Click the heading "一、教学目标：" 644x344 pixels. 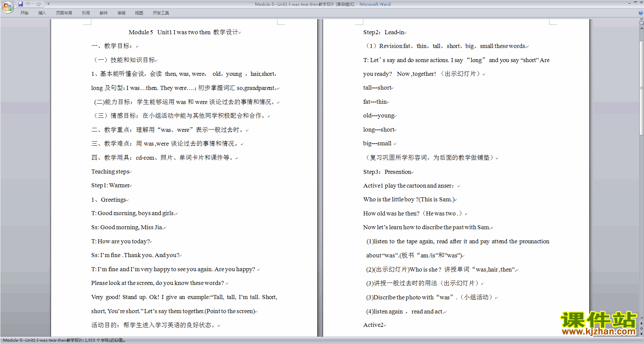click(112, 46)
